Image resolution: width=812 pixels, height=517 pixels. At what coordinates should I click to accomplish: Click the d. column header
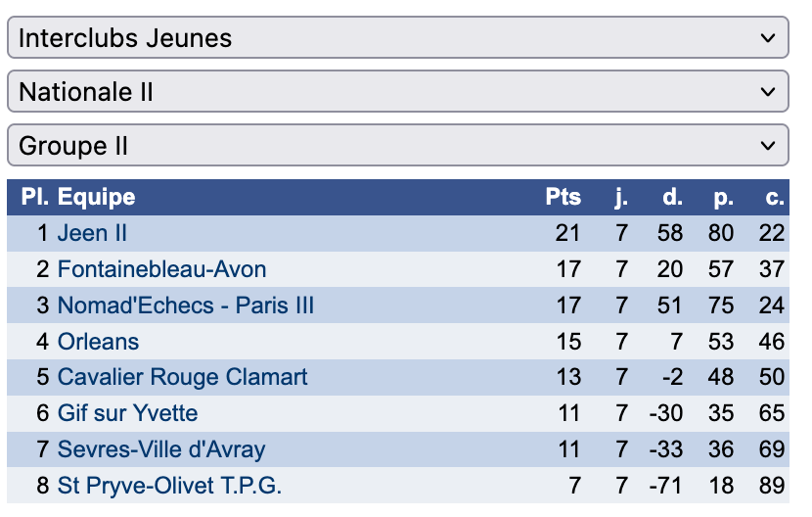point(672,197)
